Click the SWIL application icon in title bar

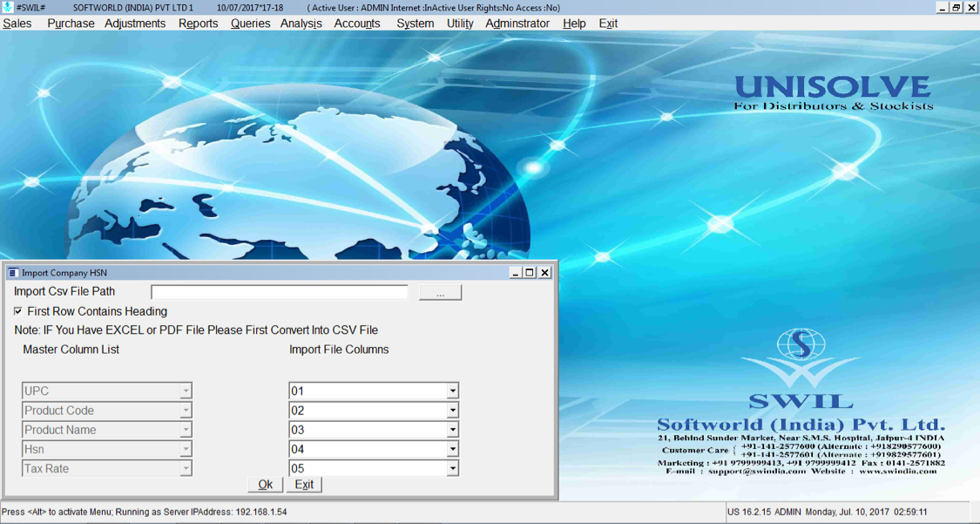coord(7,8)
